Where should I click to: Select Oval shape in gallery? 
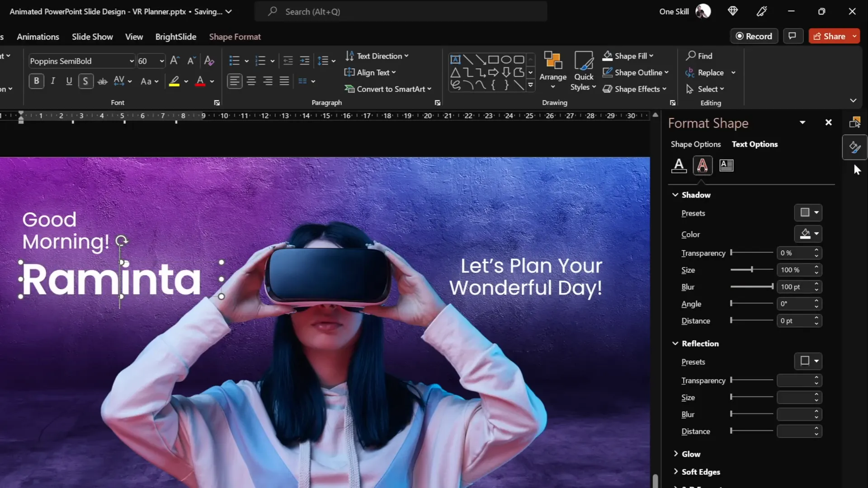pyautogui.click(x=506, y=60)
